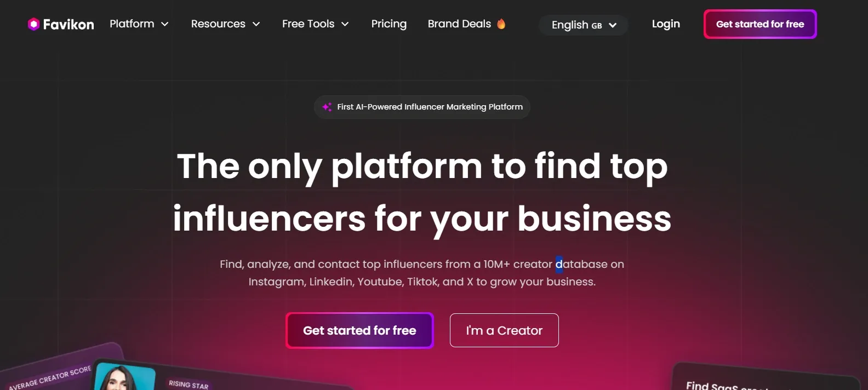Open the Pricing page
This screenshot has height=390, width=868.
pos(389,24)
